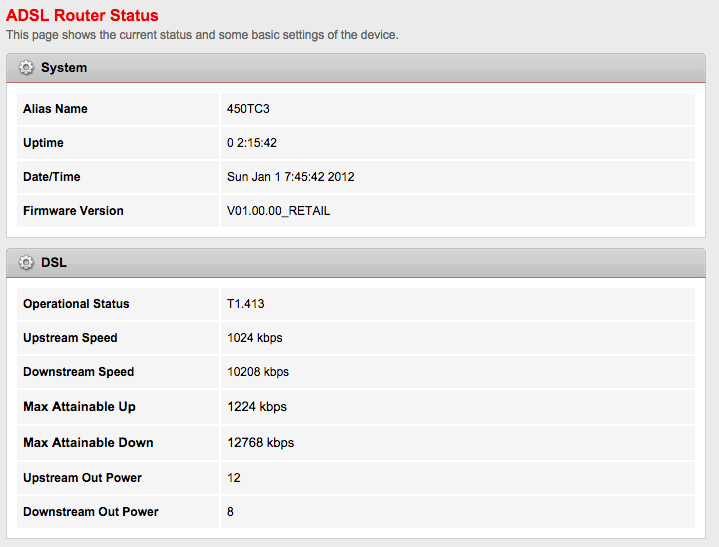Select the Upstream Out Power value 12

click(234, 478)
